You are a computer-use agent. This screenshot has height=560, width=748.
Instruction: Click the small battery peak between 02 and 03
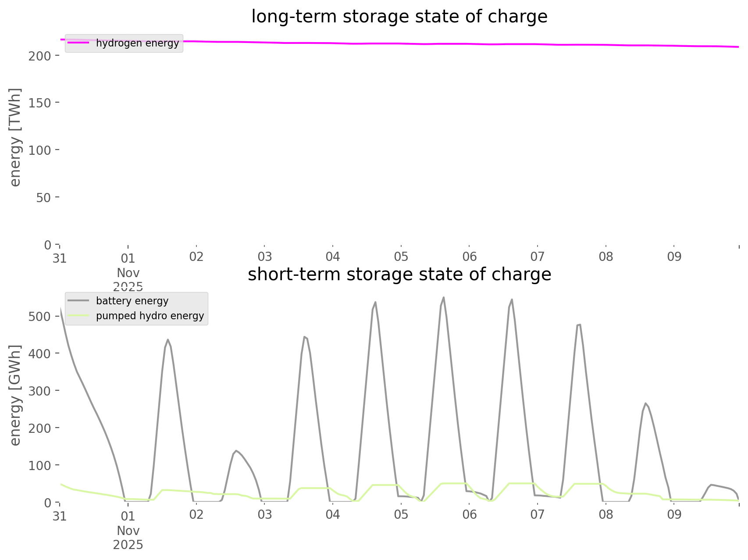click(x=236, y=450)
